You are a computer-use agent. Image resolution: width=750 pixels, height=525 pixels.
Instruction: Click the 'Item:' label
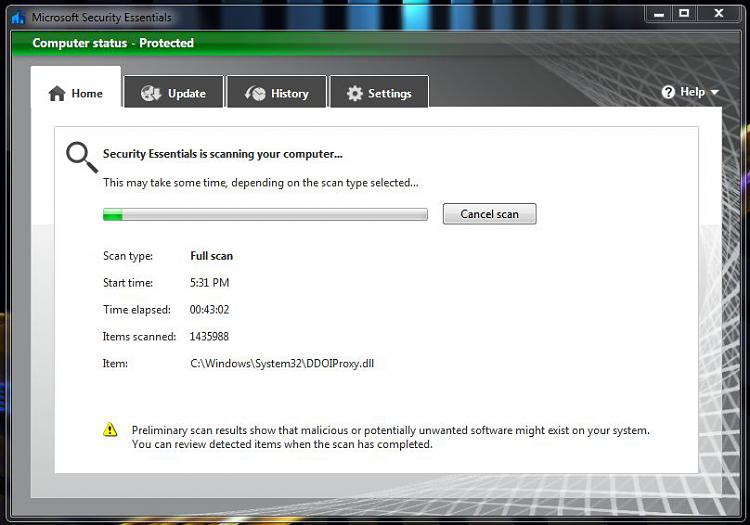coord(115,363)
